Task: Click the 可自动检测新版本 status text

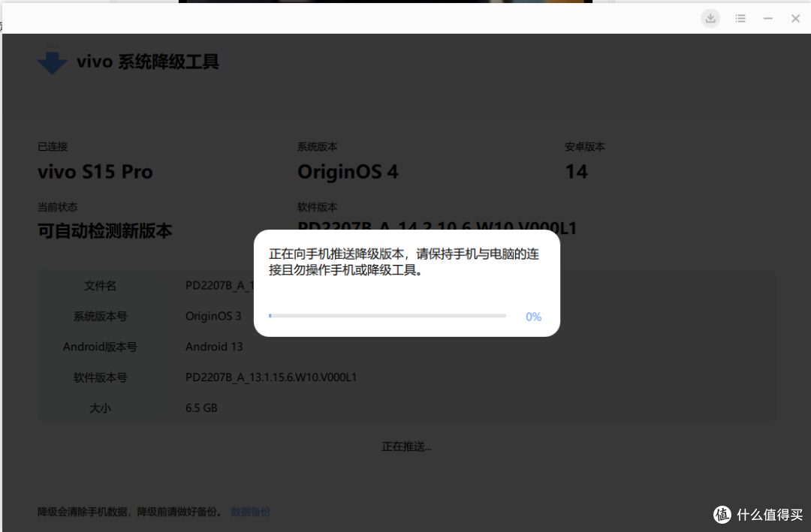Action: pos(104,230)
